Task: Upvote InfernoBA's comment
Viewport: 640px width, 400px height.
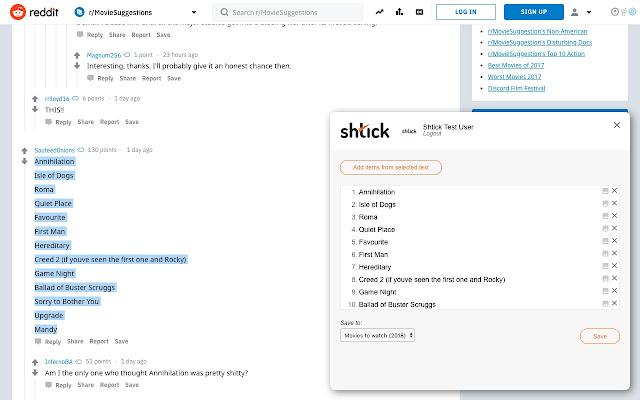Action: pyautogui.click(x=35, y=362)
